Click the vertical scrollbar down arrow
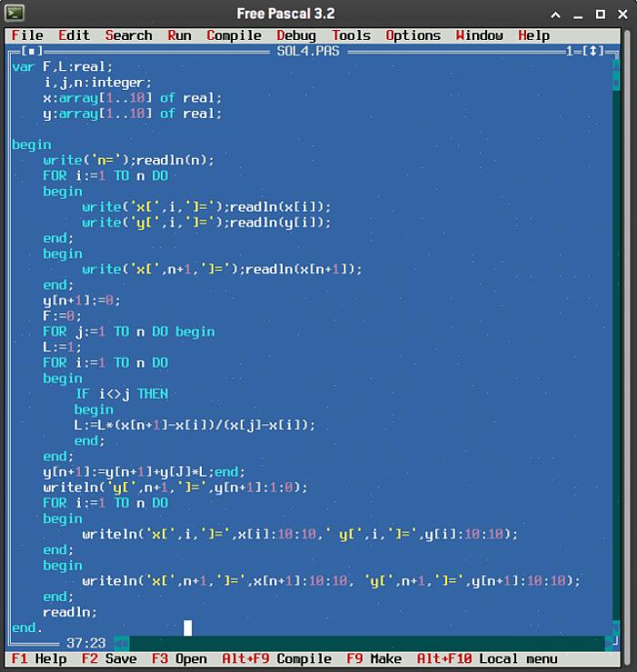 (x=617, y=628)
